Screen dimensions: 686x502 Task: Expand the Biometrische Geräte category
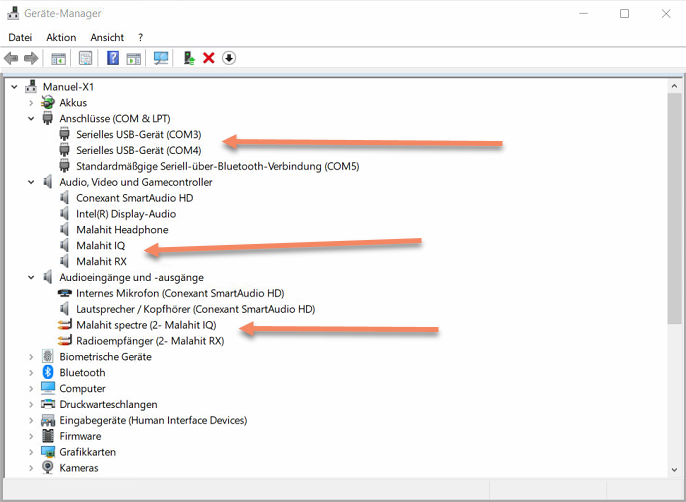click(31, 357)
